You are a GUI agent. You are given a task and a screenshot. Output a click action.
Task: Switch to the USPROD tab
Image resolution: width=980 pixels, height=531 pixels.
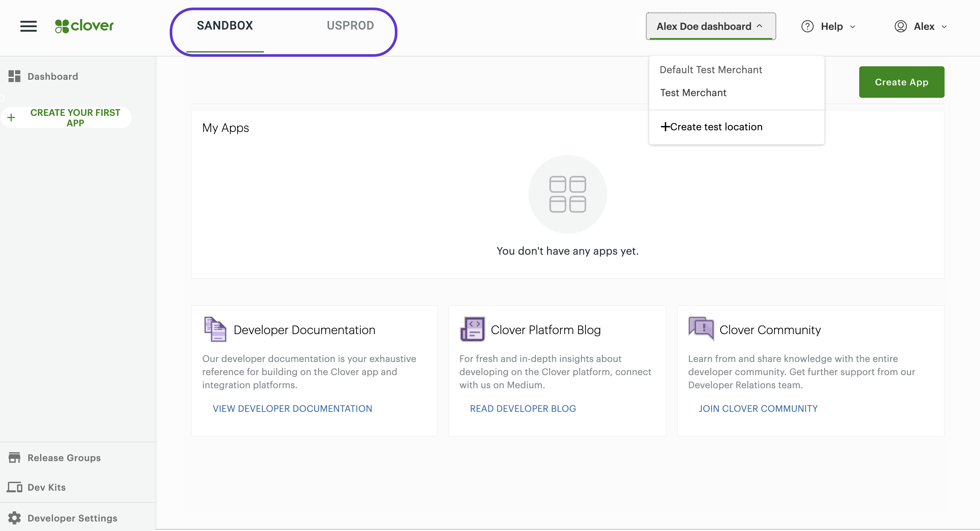tap(350, 26)
